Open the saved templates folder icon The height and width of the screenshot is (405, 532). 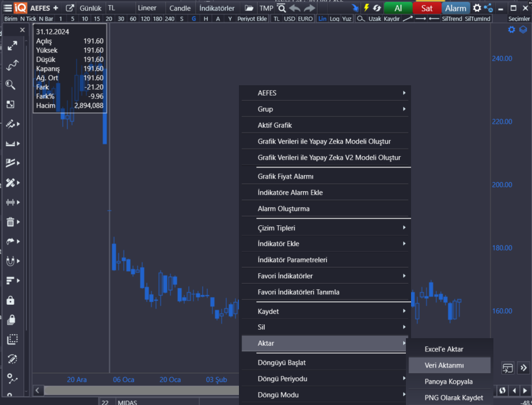249,8
